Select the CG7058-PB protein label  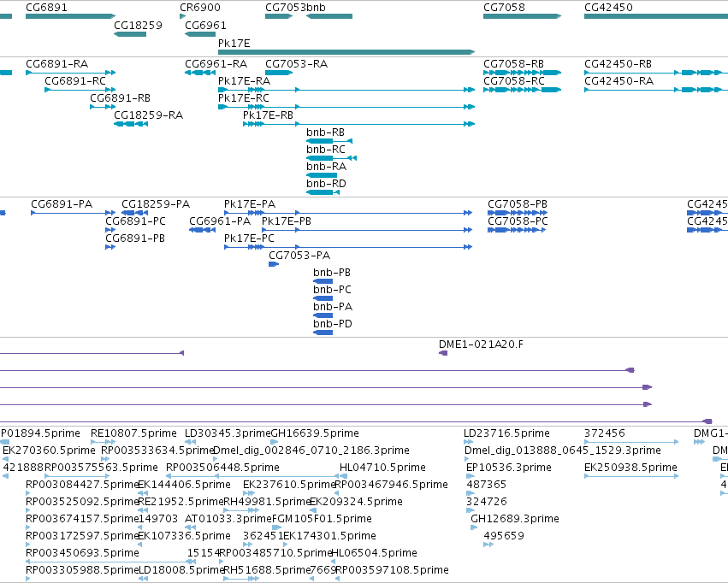point(518,204)
